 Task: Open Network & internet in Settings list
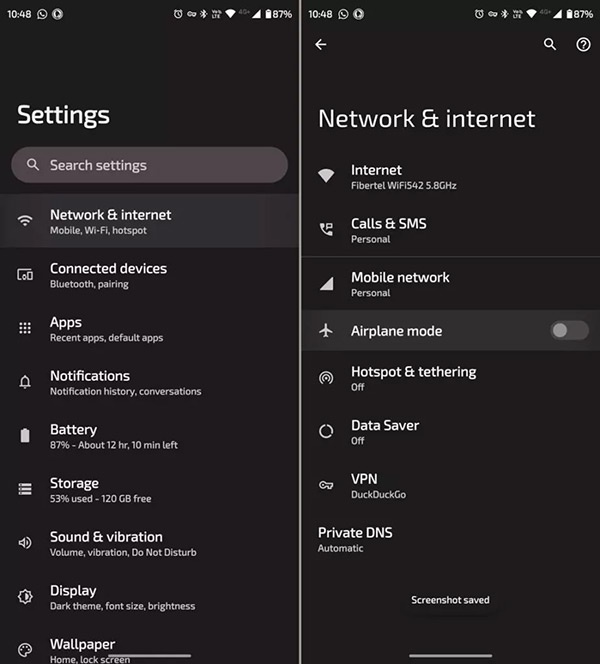coord(110,221)
